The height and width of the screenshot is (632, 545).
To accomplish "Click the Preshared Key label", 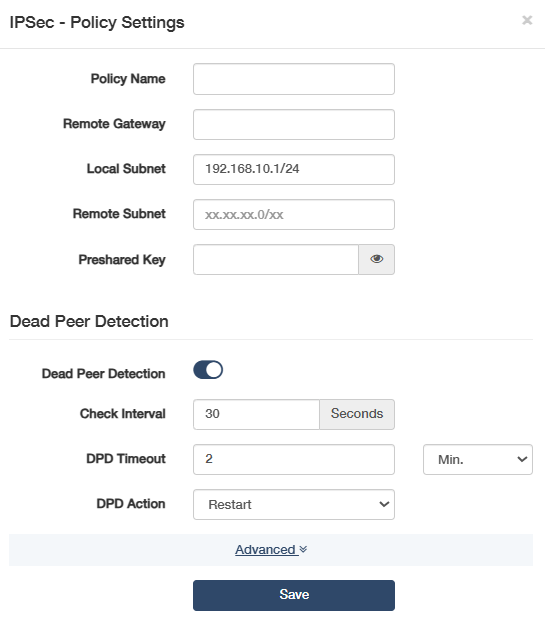I will point(122,260).
